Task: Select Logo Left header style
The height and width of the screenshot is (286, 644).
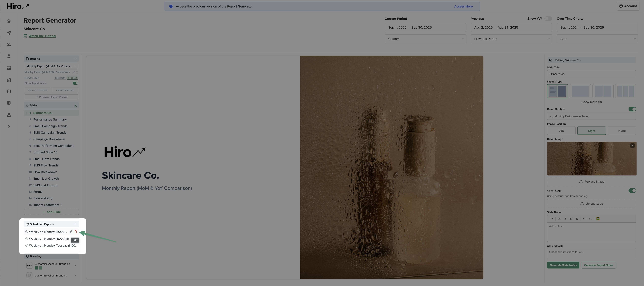Action: click(x=73, y=78)
